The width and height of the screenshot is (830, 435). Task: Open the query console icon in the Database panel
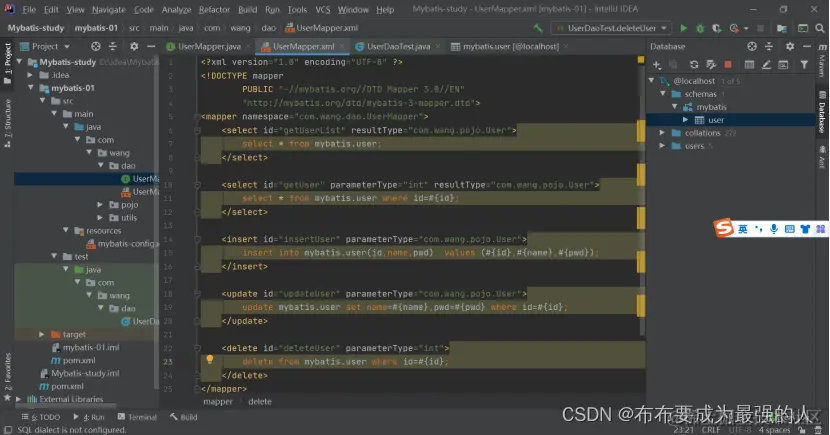(x=783, y=65)
